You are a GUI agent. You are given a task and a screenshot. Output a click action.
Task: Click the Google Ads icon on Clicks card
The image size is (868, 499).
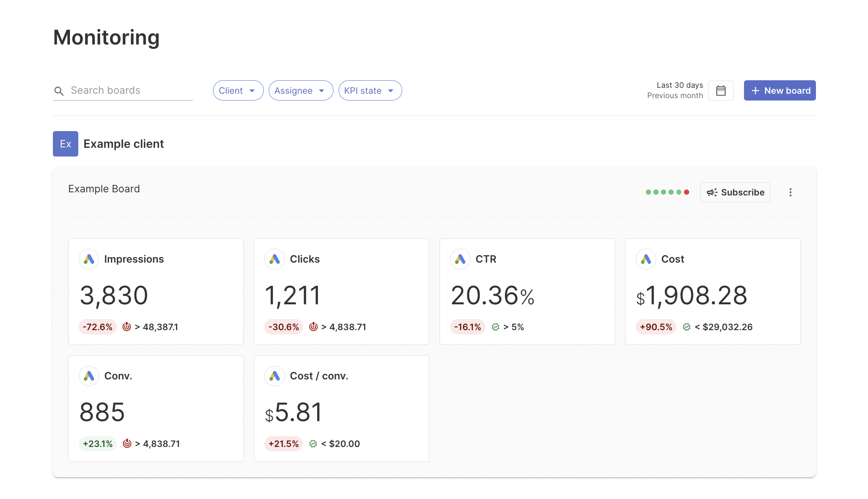pyautogui.click(x=275, y=259)
